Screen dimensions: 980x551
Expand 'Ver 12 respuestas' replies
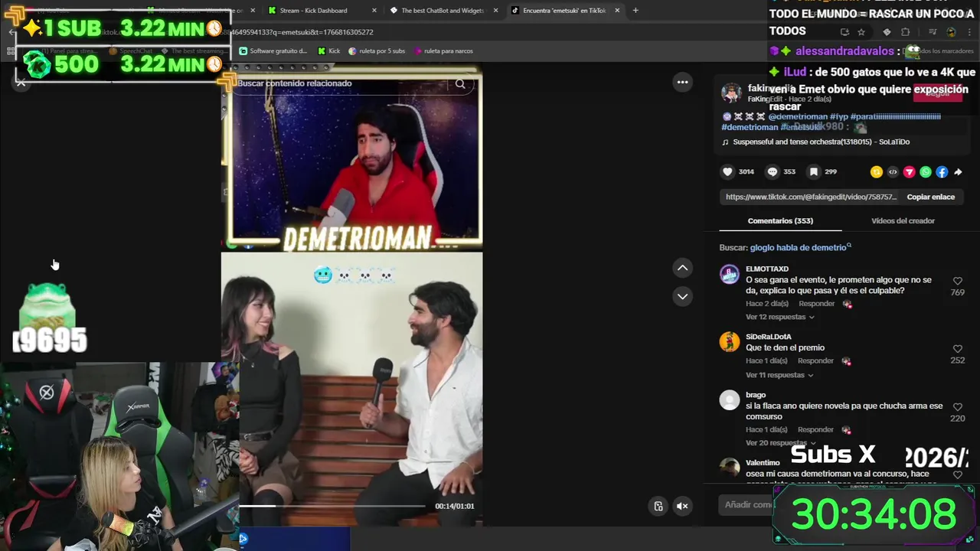pyautogui.click(x=779, y=317)
